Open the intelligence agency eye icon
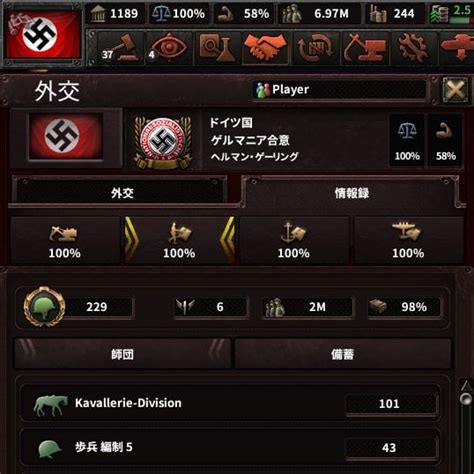Viewport: 474px width, 474px height. pos(169,48)
